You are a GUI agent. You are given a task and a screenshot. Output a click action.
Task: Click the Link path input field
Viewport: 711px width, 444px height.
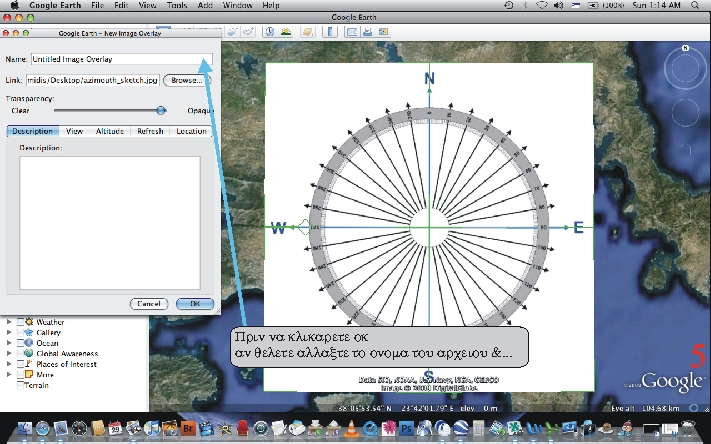[93, 80]
